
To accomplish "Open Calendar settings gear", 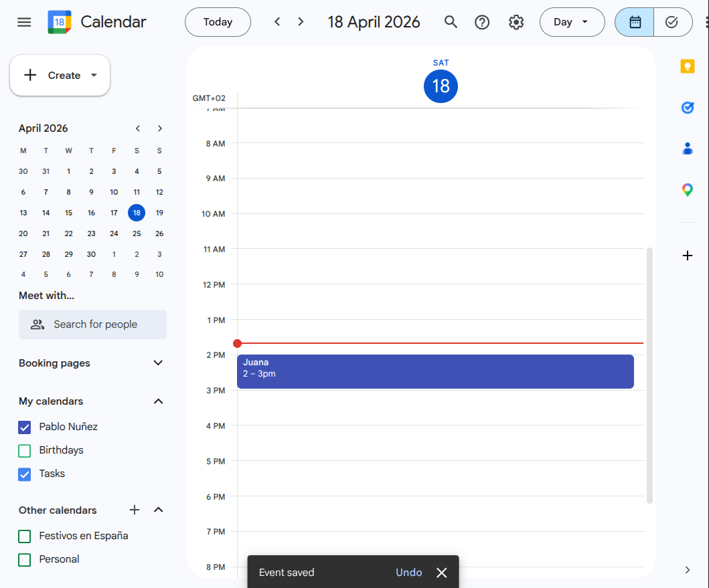I will coord(516,21).
